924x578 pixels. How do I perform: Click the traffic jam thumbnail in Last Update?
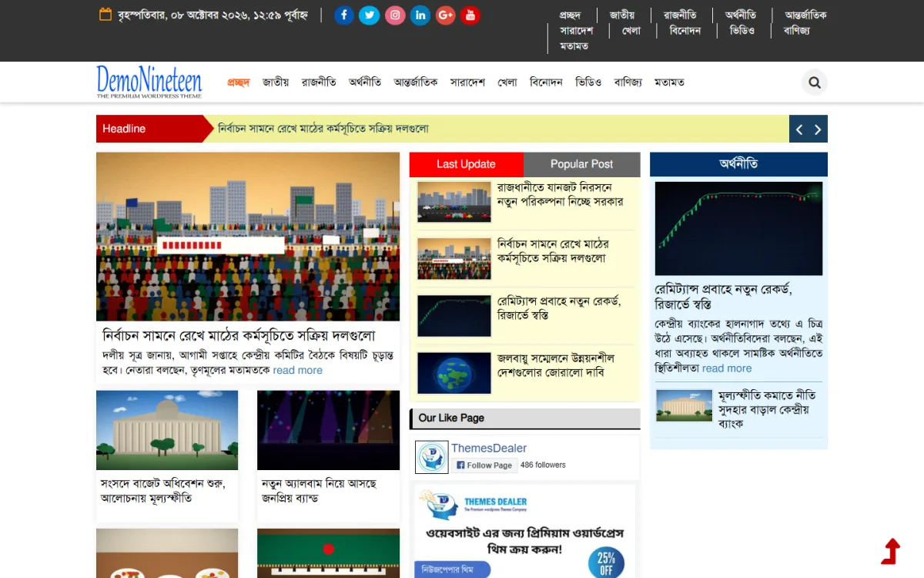pyautogui.click(x=454, y=202)
